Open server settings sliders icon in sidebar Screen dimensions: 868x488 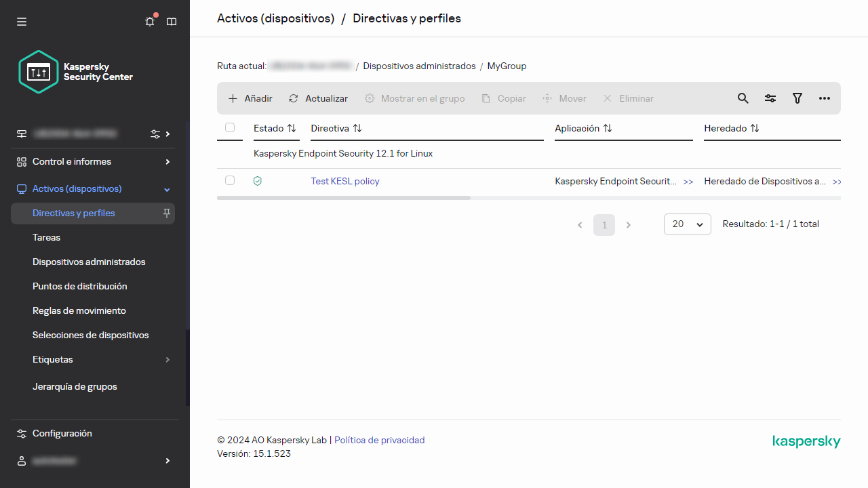tap(155, 134)
